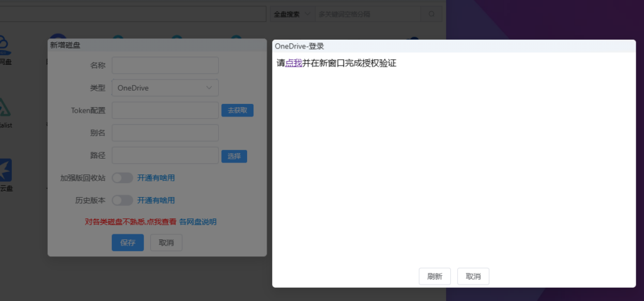Open the 类型 OneDrive dropdown
This screenshot has width=644, height=301.
(x=165, y=88)
